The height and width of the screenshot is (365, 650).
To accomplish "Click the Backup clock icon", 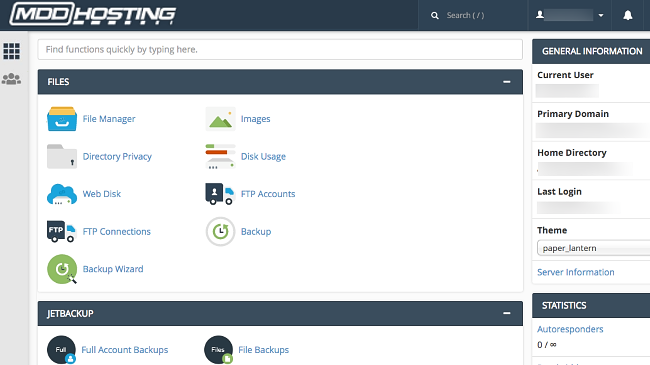I will coord(221,231).
